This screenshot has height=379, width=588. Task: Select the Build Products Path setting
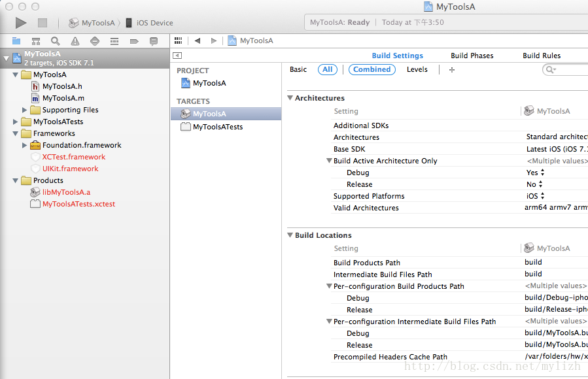coord(459,263)
